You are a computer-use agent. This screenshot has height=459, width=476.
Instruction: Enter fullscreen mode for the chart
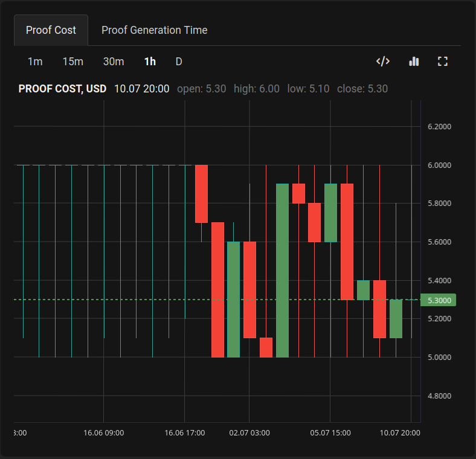pos(443,62)
